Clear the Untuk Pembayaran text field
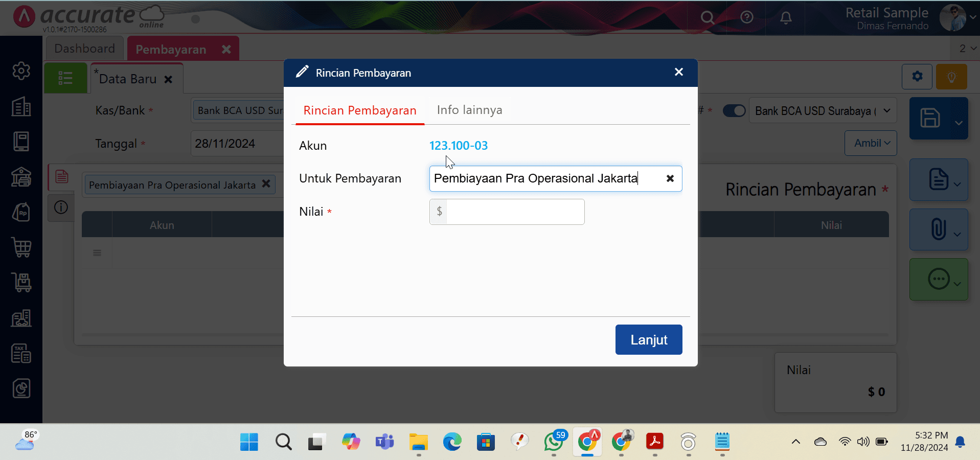 (670, 178)
